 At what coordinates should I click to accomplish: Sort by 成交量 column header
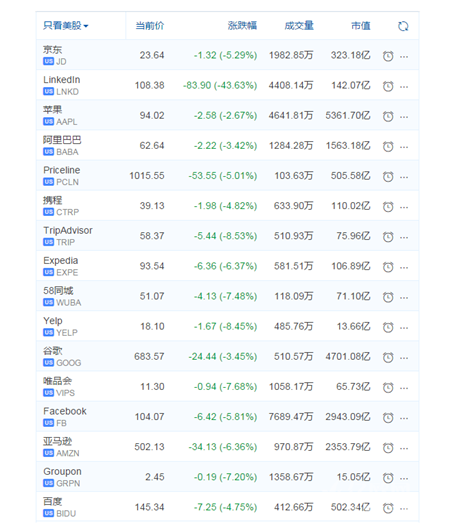coord(299,26)
